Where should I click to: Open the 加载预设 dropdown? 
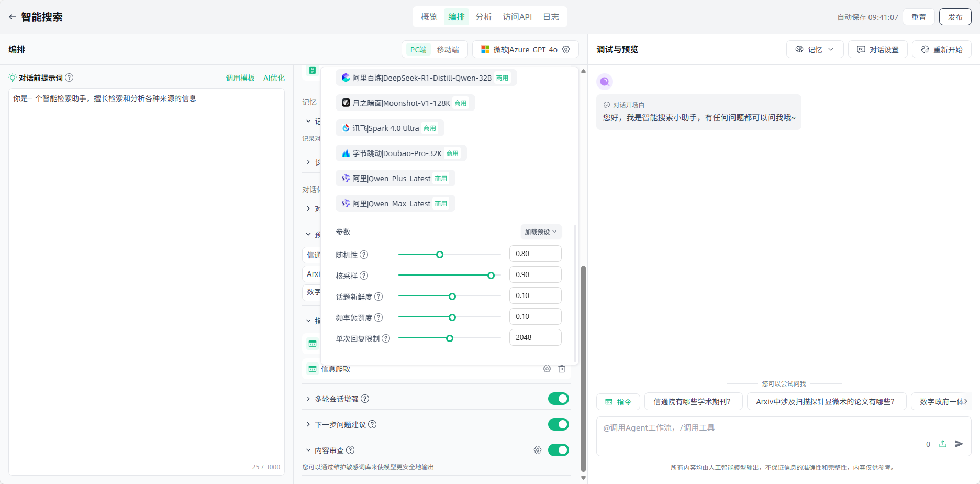point(541,232)
